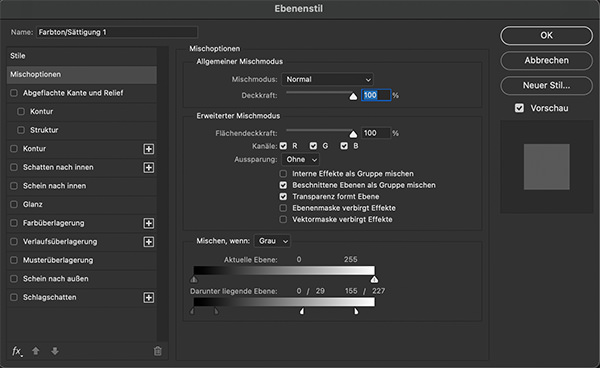Click the Abbrechen button
Screen dimensions: 600x368
546,60
